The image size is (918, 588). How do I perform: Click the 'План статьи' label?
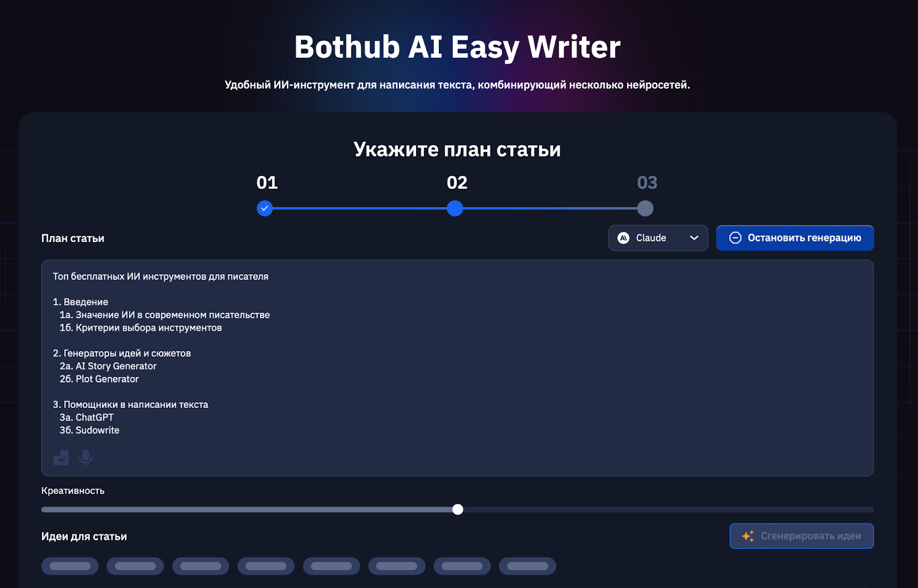tap(73, 238)
